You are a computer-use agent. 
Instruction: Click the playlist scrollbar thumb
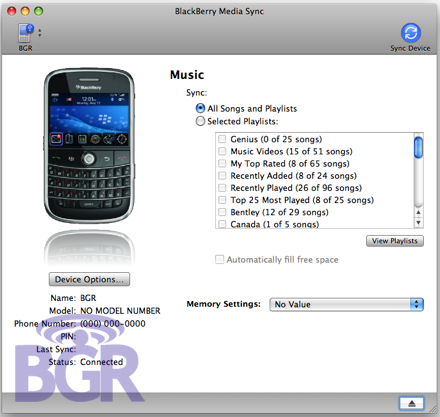[x=418, y=147]
